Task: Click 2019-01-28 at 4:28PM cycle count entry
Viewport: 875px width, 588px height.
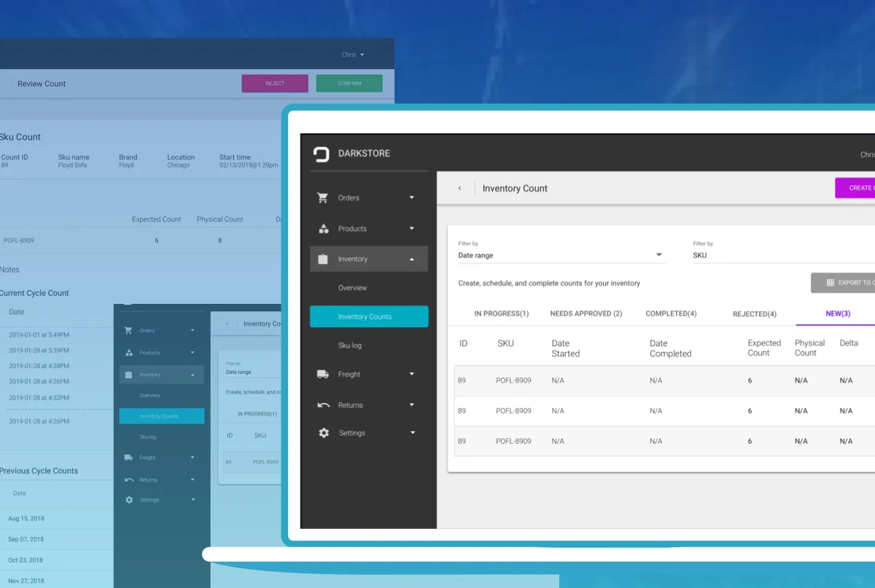Action: click(39, 366)
